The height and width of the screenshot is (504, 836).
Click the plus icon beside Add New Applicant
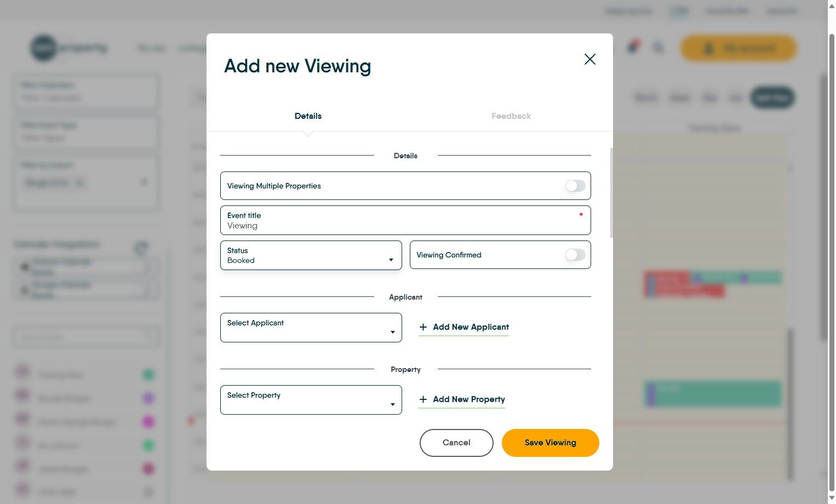(x=423, y=327)
